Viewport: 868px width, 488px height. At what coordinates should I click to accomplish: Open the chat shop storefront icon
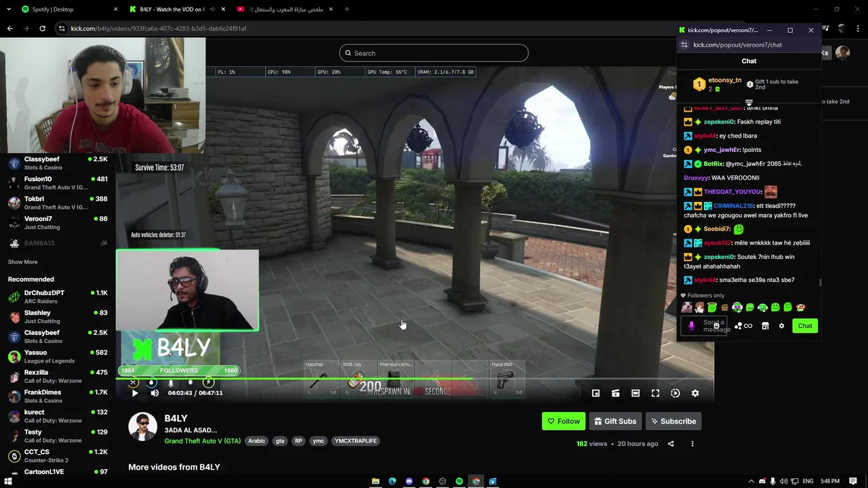[765, 326]
